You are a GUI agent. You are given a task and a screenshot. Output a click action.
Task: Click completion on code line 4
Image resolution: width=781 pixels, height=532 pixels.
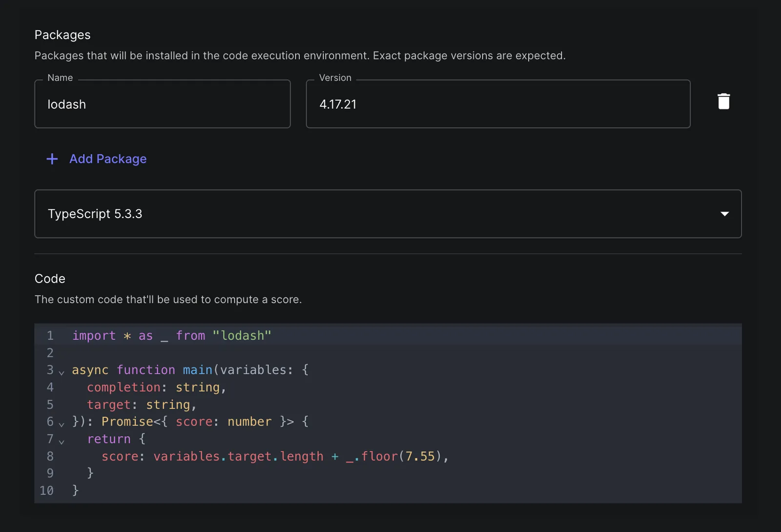[x=124, y=388]
